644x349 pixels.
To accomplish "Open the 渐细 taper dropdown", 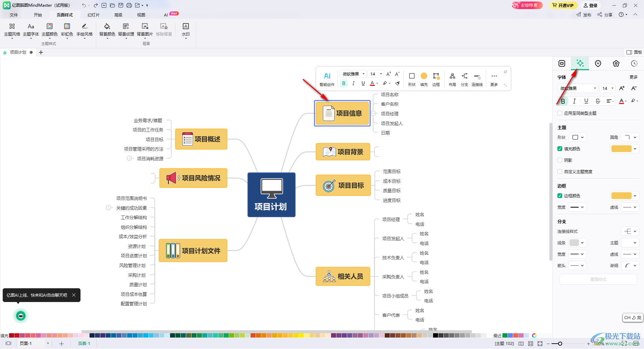I will point(630,265).
